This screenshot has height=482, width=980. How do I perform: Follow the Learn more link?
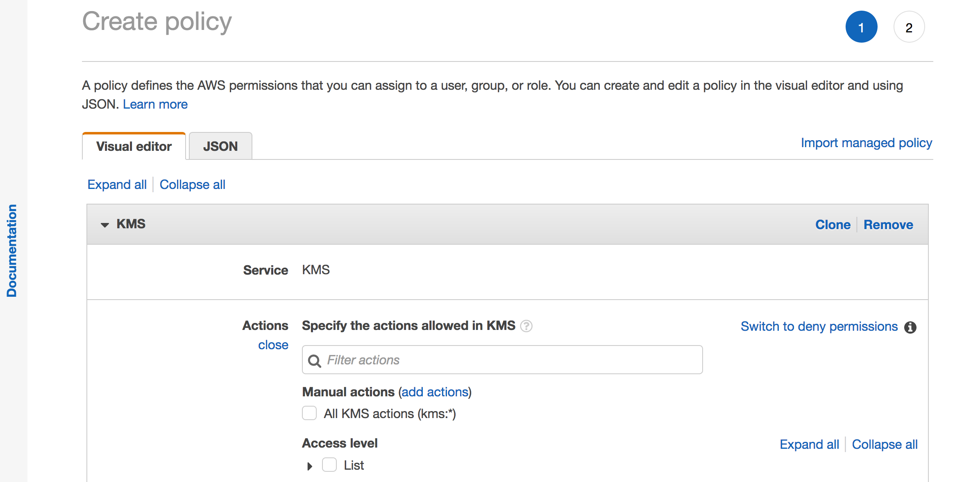point(155,104)
